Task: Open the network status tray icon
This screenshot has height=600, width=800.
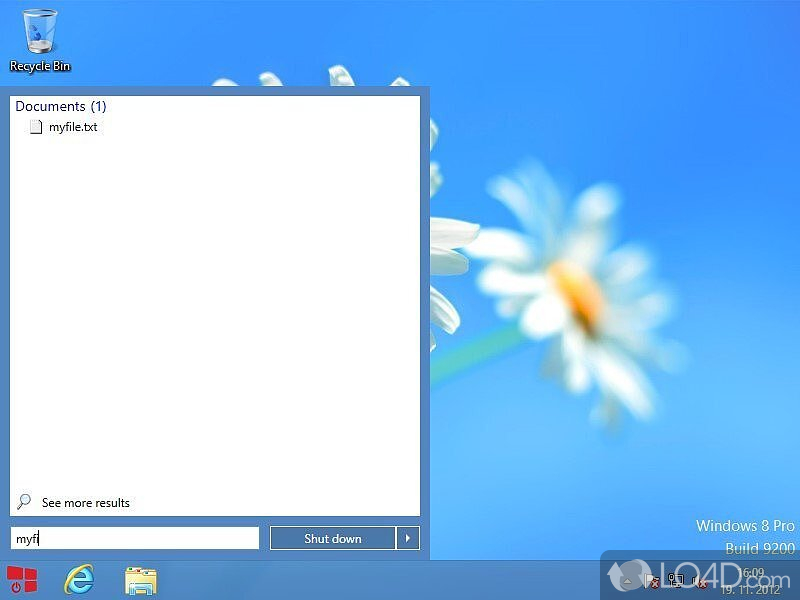Action: [676, 581]
